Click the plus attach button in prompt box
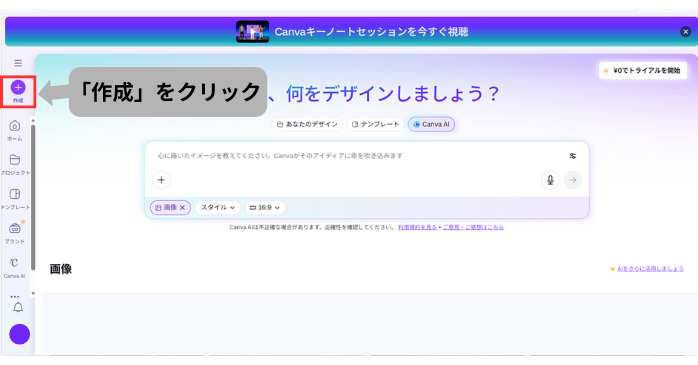This screenshot has height=365, width=698. coord(161,180)
